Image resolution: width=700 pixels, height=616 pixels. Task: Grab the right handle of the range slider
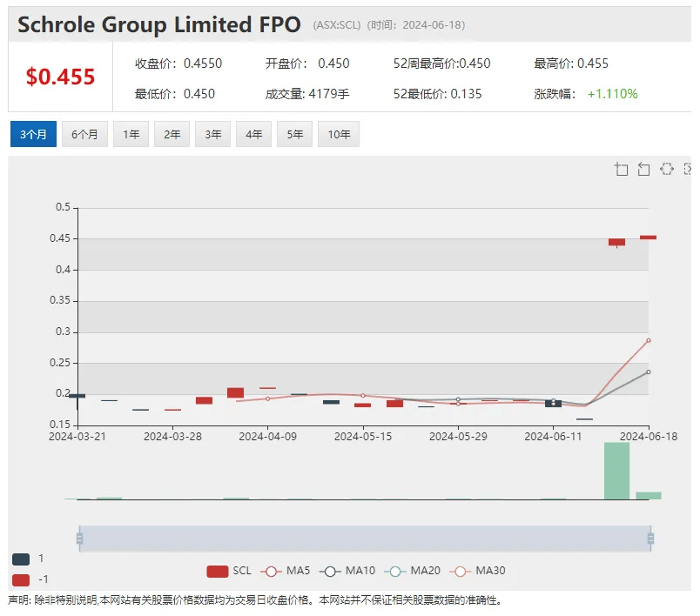[650, 539]
